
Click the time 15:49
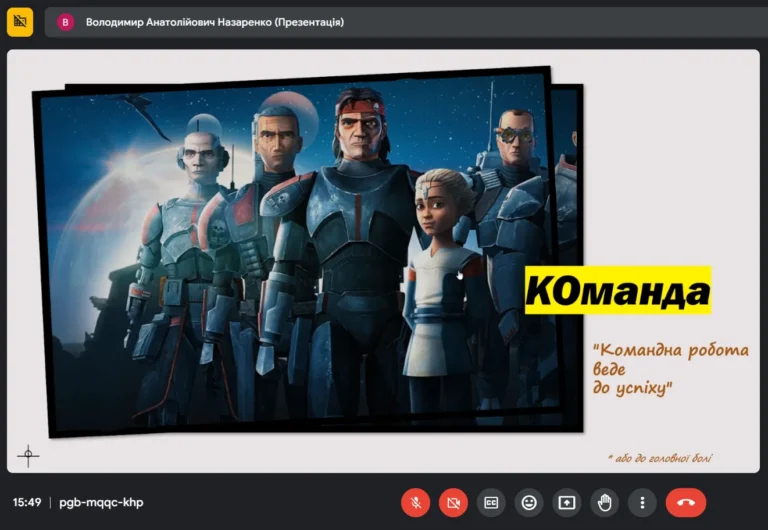27,503
